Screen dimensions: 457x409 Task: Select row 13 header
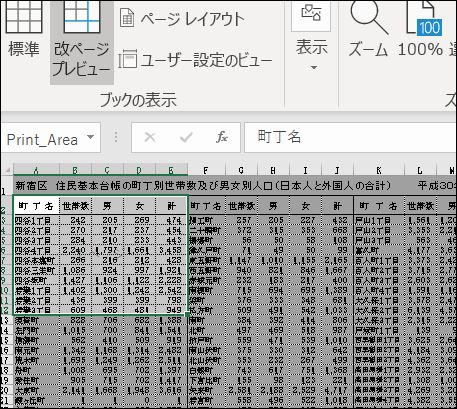click(6, 321)
